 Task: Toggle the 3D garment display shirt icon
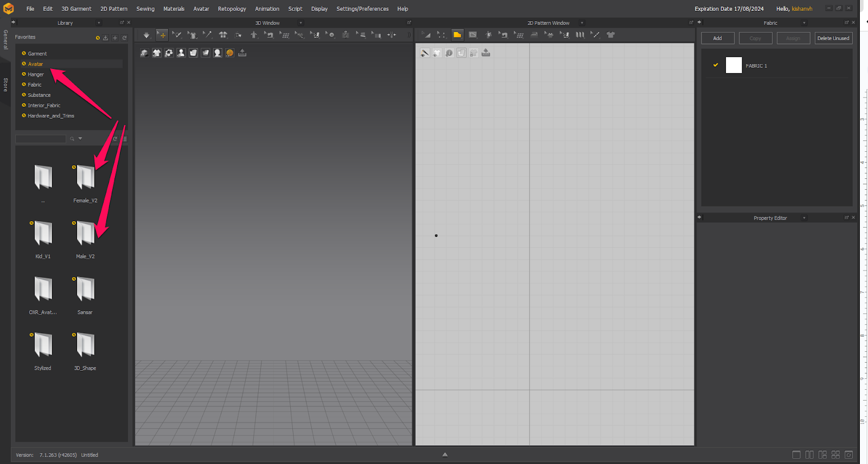pyautogui.click(x=156, y=53)
